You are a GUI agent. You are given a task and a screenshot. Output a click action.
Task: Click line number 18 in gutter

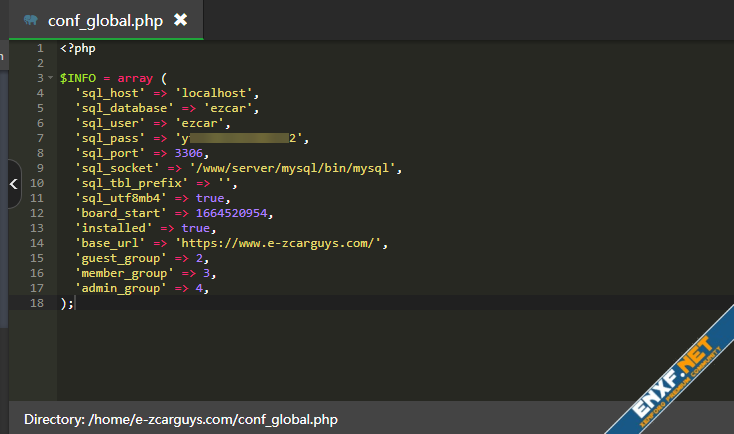pyautogui.click(x=36, y=303)
